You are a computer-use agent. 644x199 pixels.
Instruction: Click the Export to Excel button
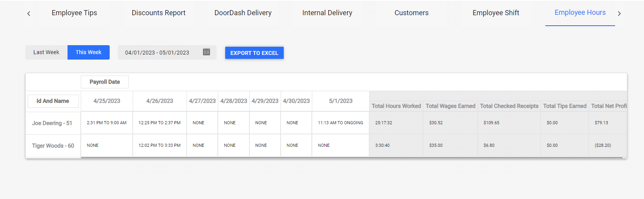254,53
